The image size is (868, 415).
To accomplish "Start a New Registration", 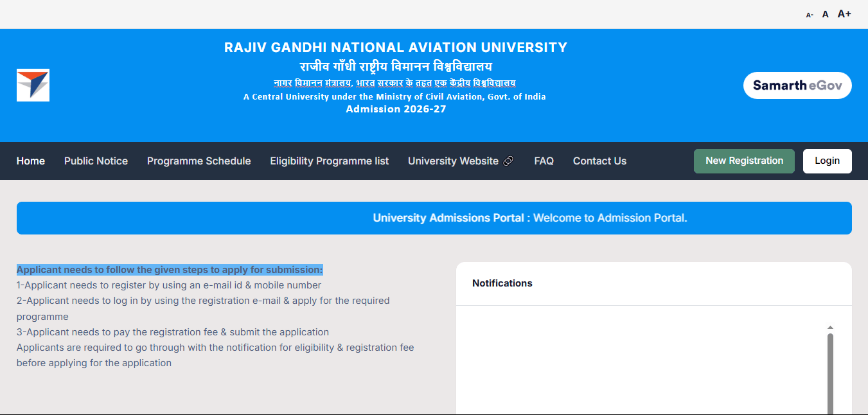I will 744,161.
